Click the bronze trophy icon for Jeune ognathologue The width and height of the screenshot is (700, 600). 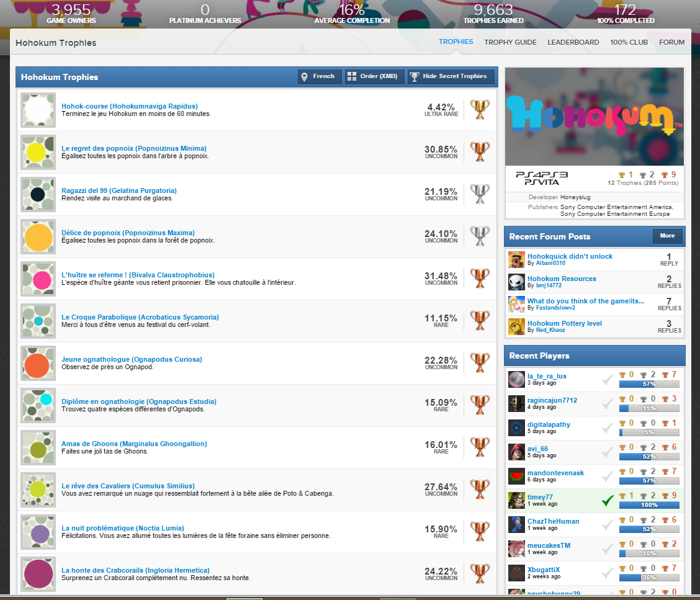[480, 363]
